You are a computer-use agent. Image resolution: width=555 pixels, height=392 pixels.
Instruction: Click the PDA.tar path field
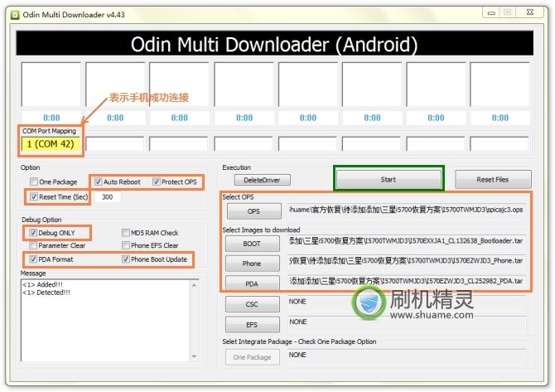point(407,281)
